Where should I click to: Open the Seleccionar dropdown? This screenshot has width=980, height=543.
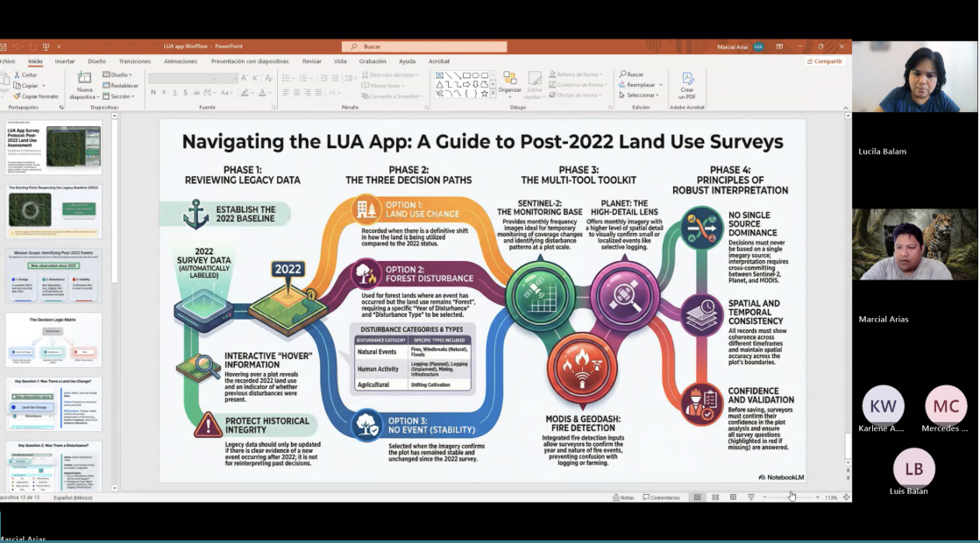640,95
